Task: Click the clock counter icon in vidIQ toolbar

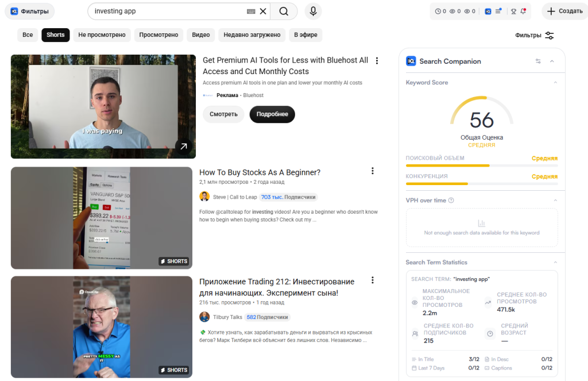Action: [438, 11]
